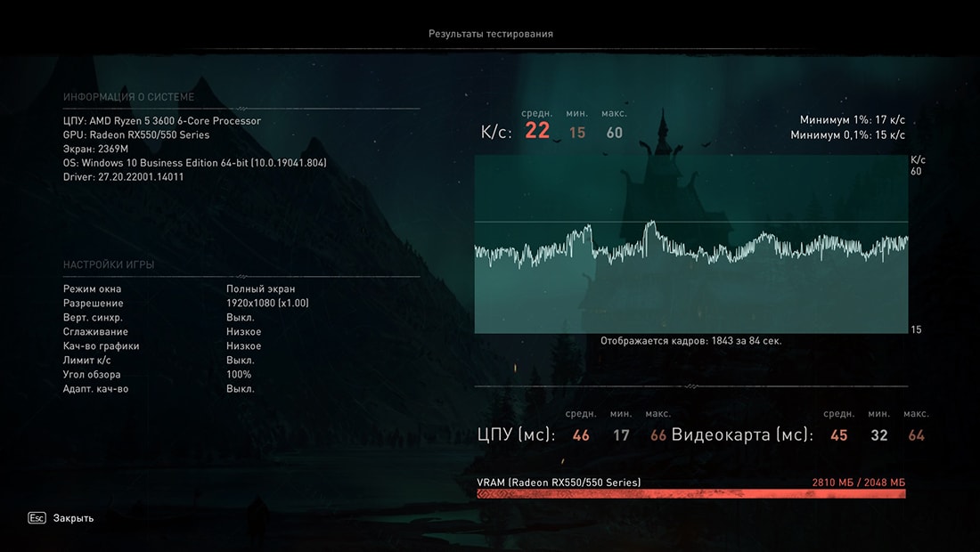Click the maximum FPS value 60
This screenshot has height=552, width=980.
point(615,133)
